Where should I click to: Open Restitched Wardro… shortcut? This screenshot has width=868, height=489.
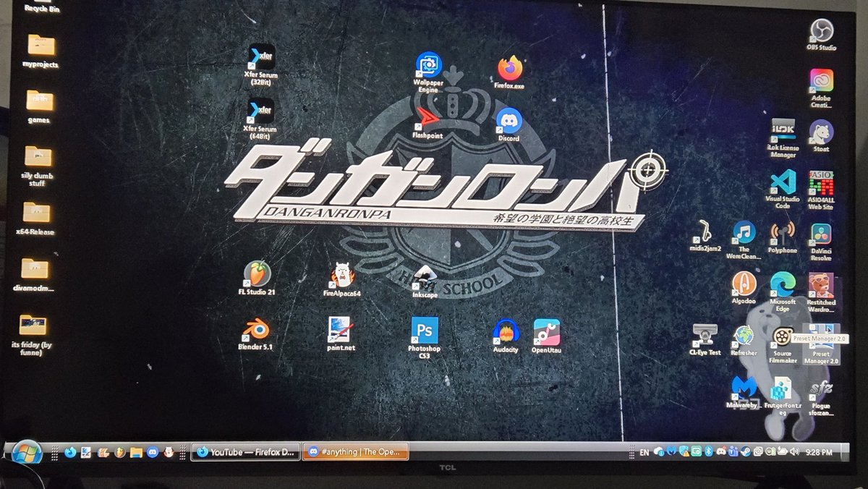click(x=821, y=292)
